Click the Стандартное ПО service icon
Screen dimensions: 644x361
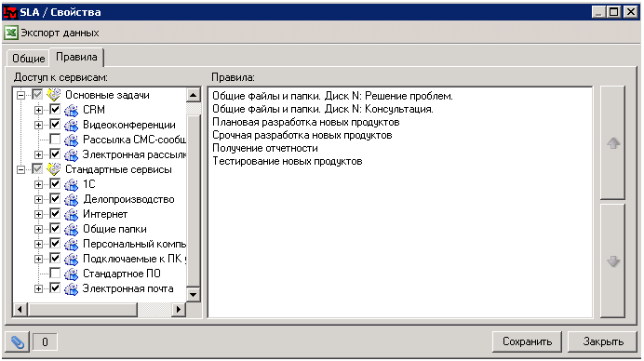pos(71,274)
